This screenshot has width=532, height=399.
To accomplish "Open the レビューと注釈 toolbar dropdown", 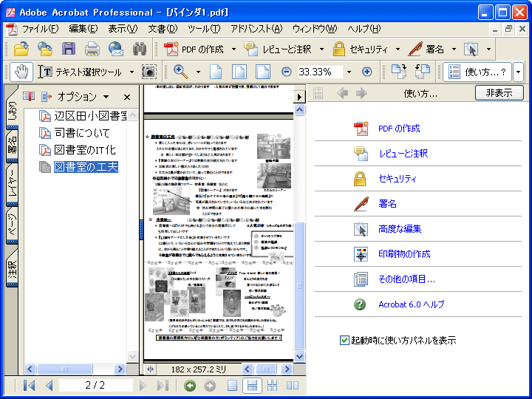I will 321,50.
